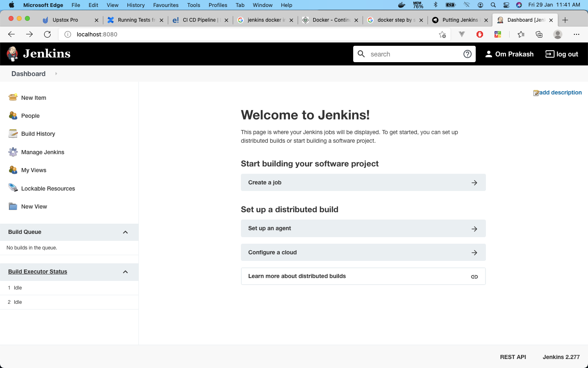588x368 pixels.
Task: Click the Create a job button
Action: [x=363, y=183]
